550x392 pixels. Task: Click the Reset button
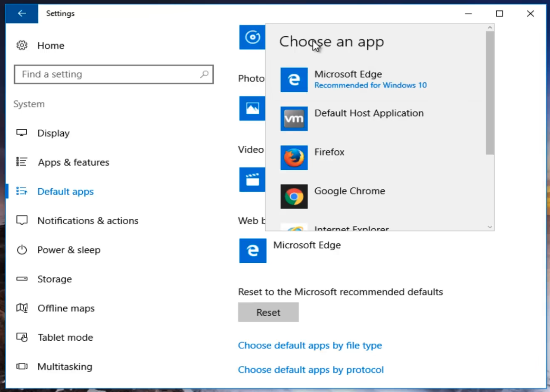[x=268, y=312]
